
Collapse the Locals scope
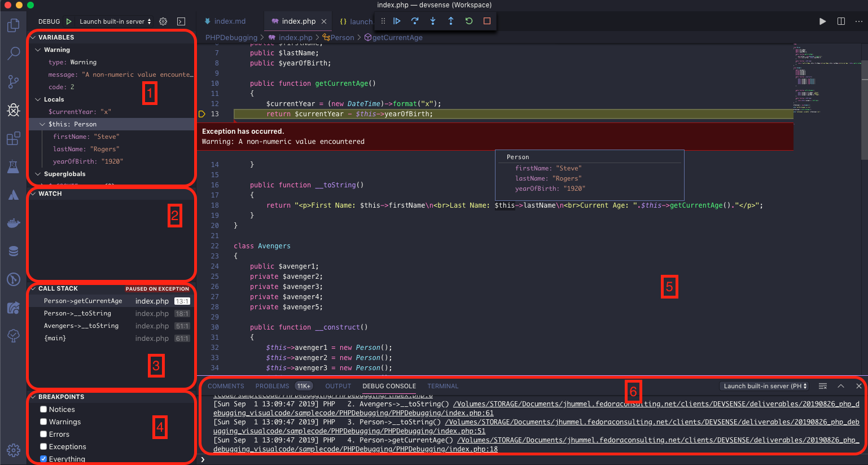point(38,99)
